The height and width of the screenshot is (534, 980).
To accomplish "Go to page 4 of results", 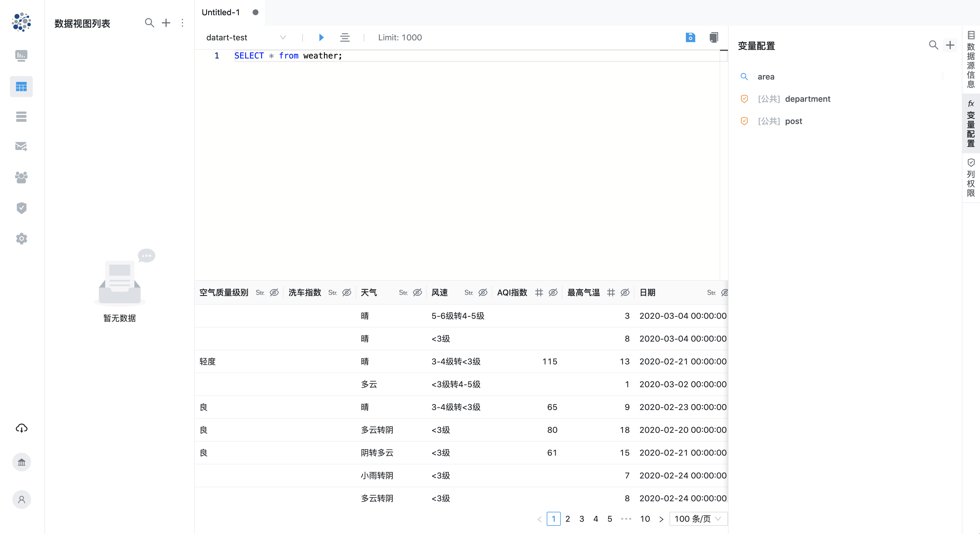I will coord(596,519).
